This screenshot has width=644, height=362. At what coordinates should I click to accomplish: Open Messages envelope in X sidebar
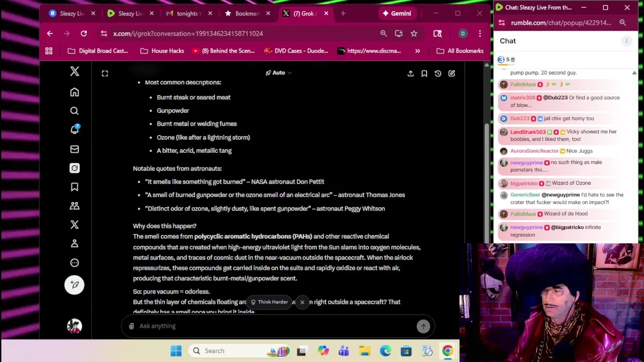coord(74,149)
